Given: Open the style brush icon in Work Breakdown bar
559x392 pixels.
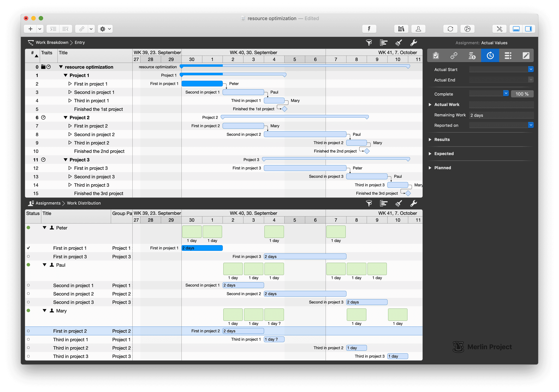Looking at the screenshot, I should [399, 43].
